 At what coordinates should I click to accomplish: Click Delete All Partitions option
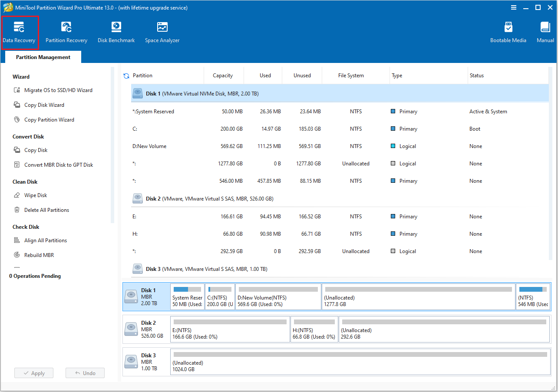point(45,210)
